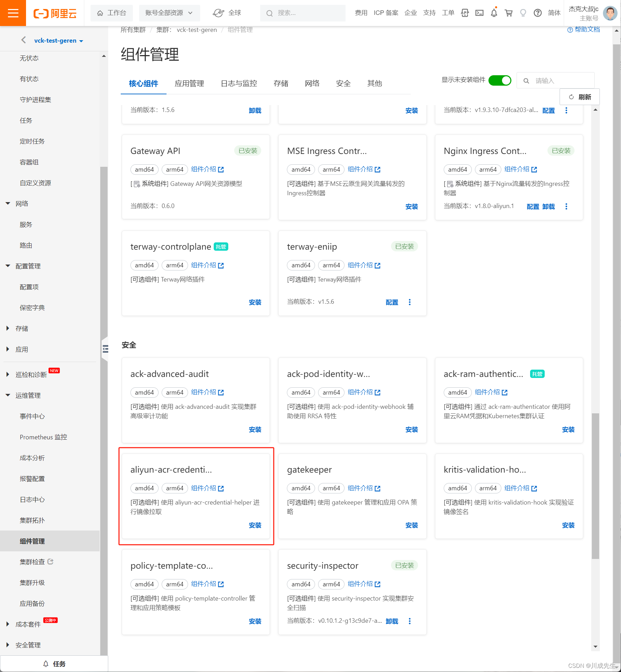Switch to the 日志与监控 tab
Viewport: 621px width, 672px height.
[239, 84]
